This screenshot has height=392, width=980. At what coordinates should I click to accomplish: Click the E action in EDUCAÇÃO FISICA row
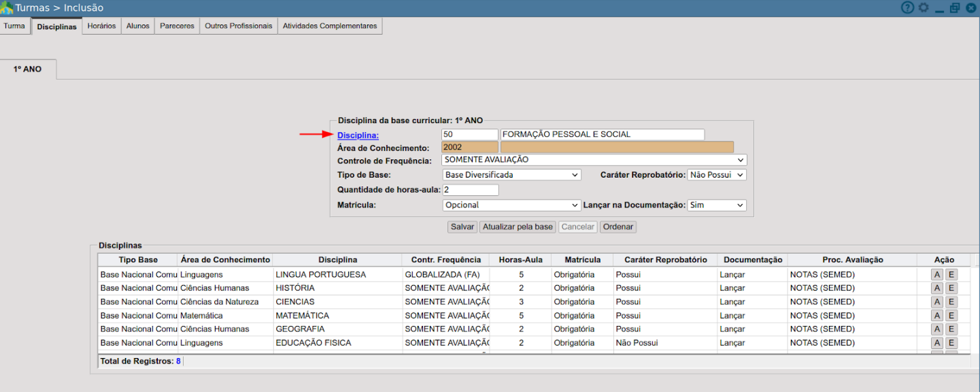(x=951, y=343)
